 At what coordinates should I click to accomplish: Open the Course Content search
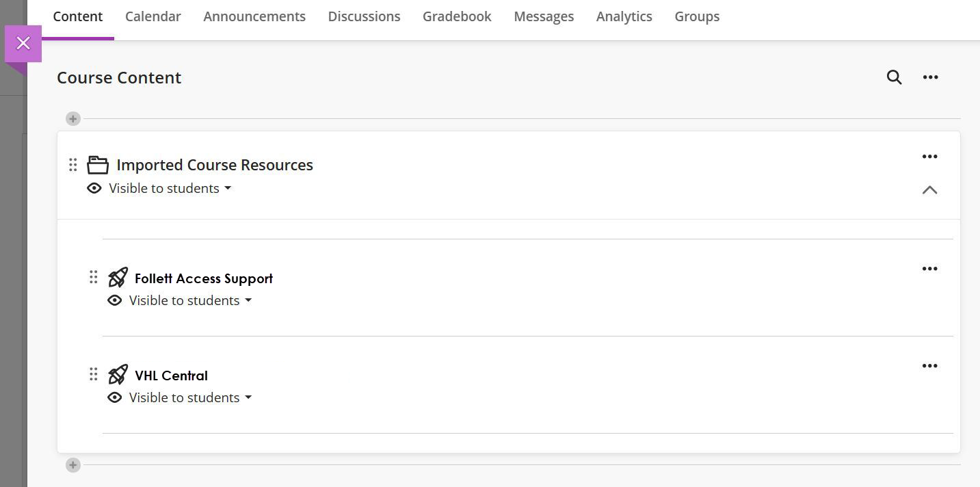(894, 77)
